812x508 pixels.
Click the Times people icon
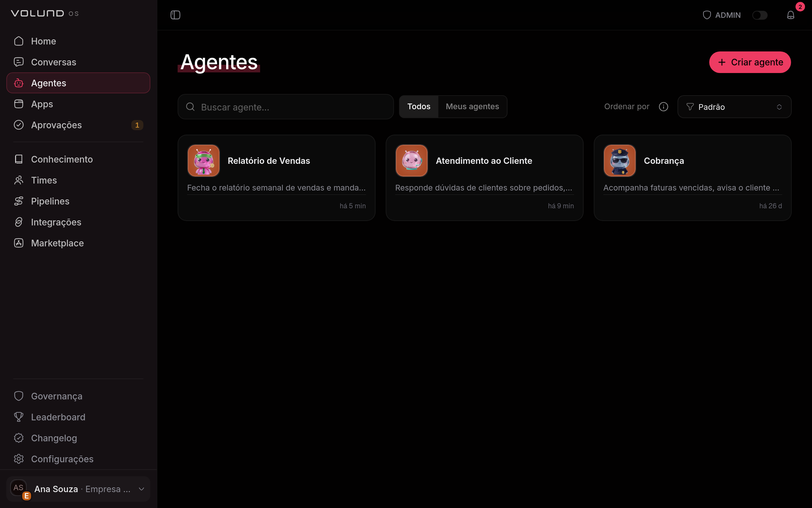pyautogui.click(x=19, y=180)
